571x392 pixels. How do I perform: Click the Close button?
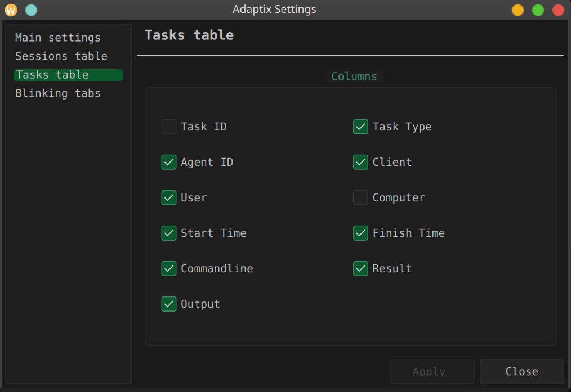tap(522, 371)
